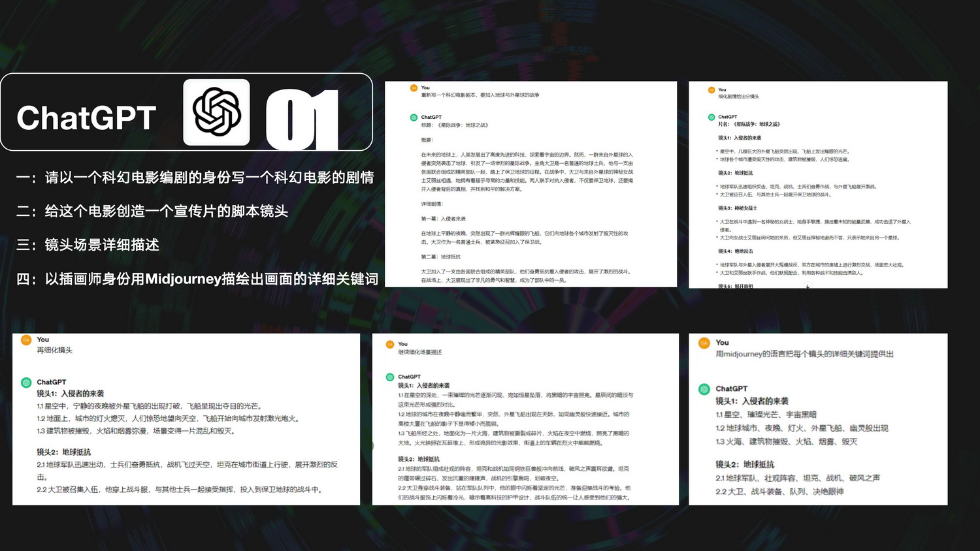
Task: Click the '第二幕：地球抵抗' heading
Action: (x=441, y=257)
